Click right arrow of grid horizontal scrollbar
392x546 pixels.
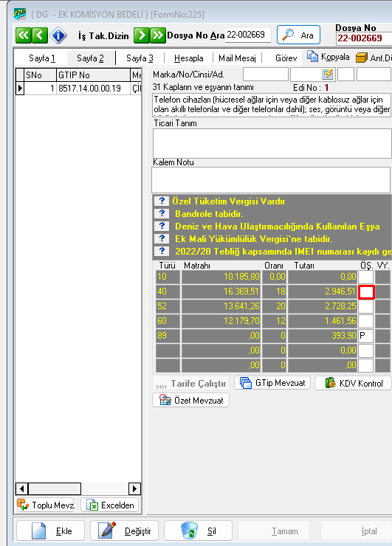click(134, 489)
